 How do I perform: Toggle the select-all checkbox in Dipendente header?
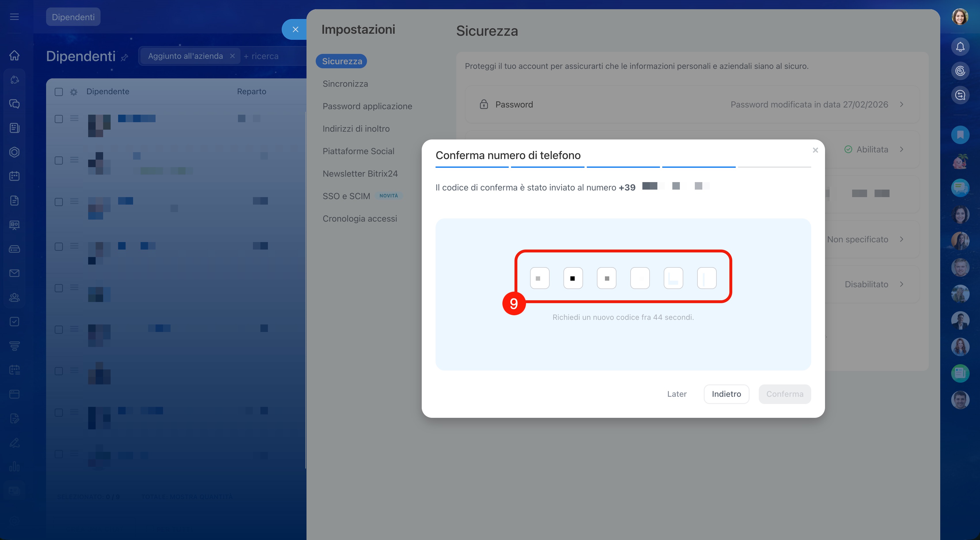[x=58, y=92]
